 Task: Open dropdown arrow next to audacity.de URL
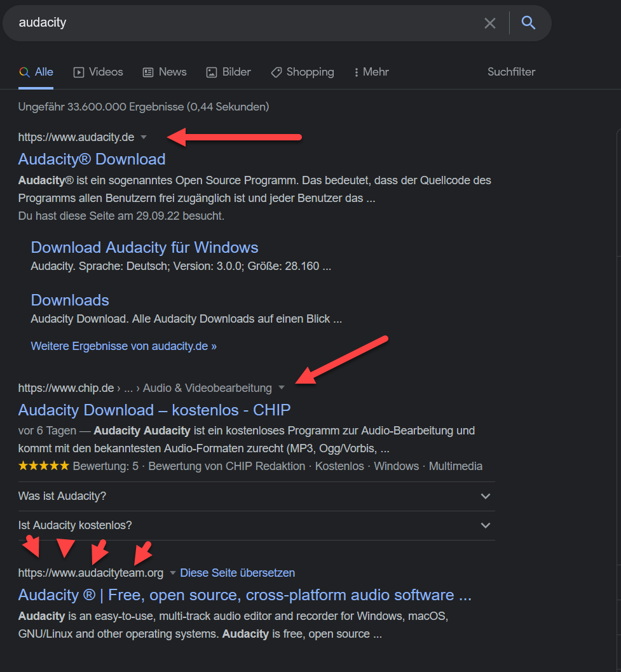click(x=144, y=137)
